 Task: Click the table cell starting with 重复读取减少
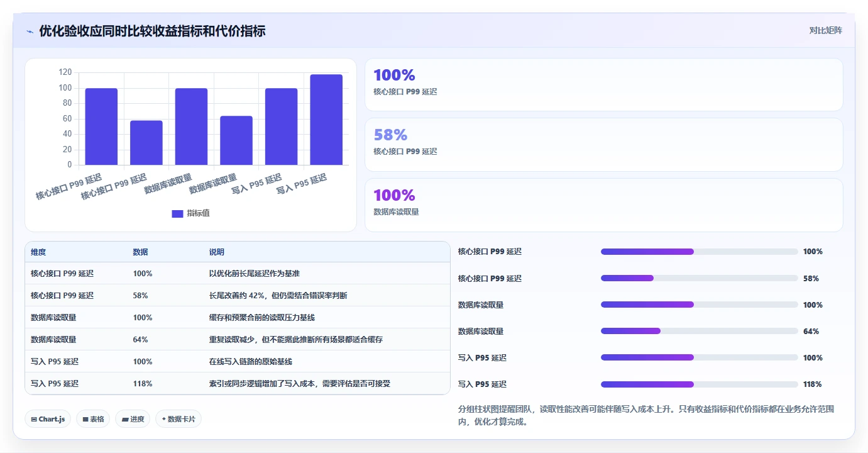point(296,340)
